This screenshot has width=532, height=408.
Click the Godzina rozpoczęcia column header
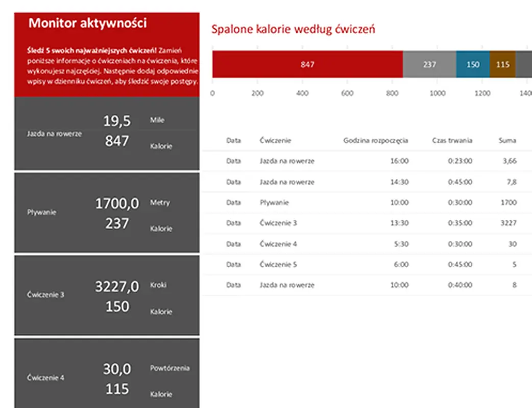pyautogui.click(x=376, y=140)
